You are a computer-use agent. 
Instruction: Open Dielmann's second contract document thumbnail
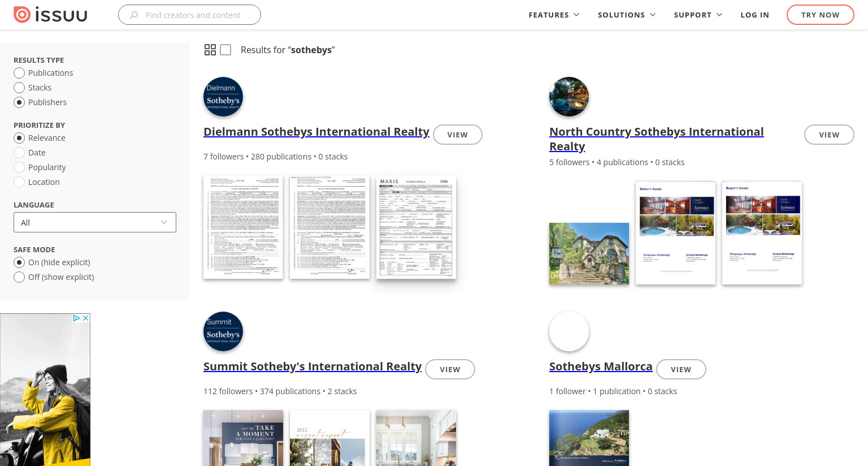pos(329,227)
